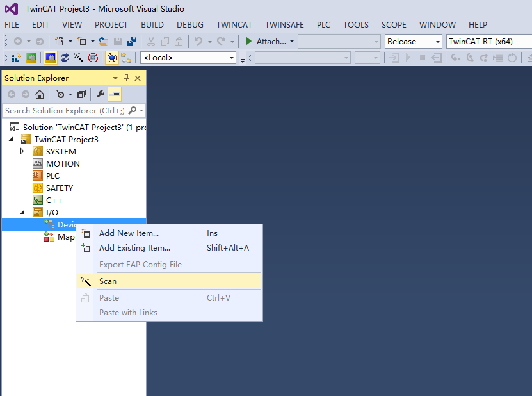Open the PROJECT menu
The height and width of the screenshot is (396, 532).
tap(111, 25)
